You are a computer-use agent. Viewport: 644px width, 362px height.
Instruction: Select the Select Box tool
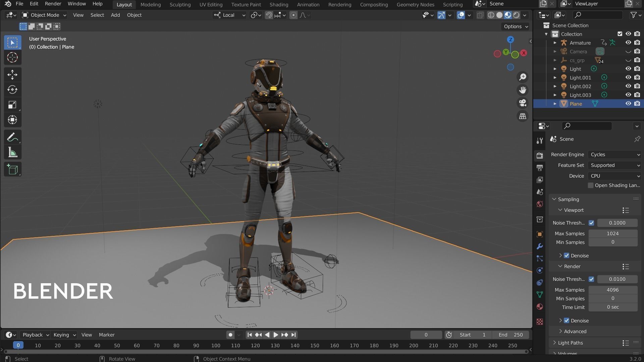[12, 43]
